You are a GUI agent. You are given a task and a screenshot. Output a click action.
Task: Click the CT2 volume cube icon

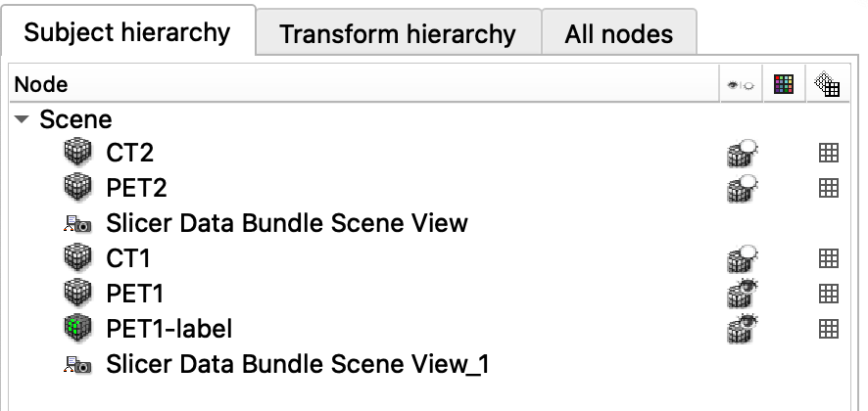pos(77,152)
